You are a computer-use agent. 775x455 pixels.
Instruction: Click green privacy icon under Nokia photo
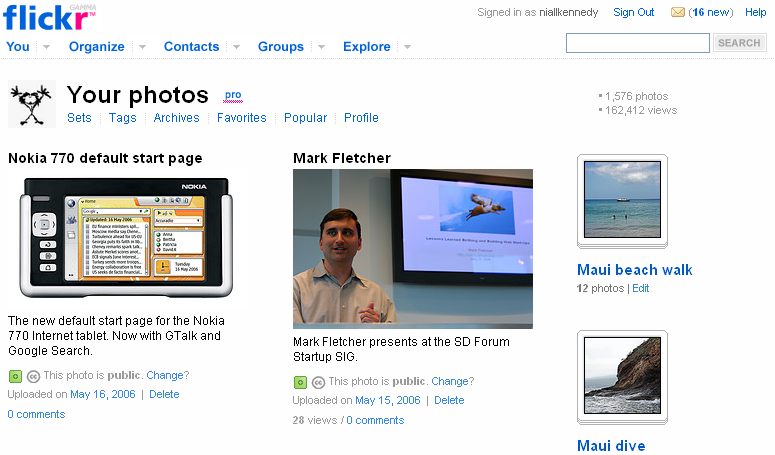[x=15, y=376]
